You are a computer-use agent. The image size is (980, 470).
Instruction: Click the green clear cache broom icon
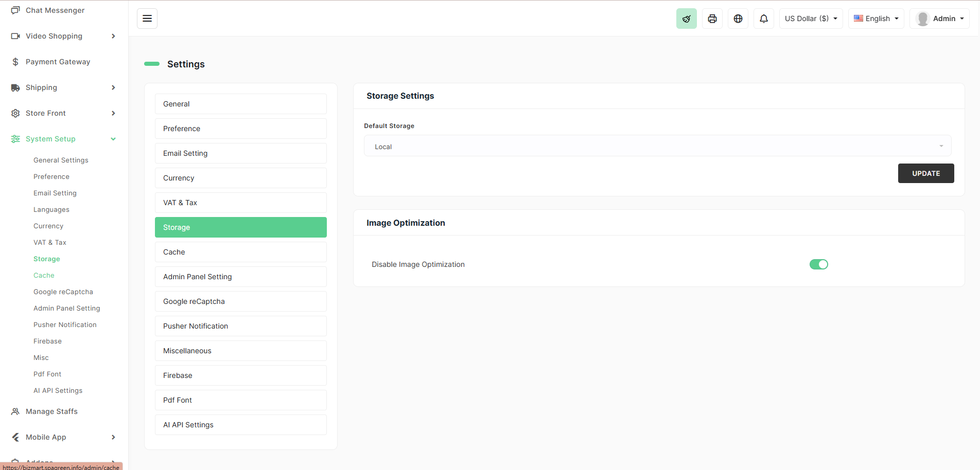click(686, 19)
